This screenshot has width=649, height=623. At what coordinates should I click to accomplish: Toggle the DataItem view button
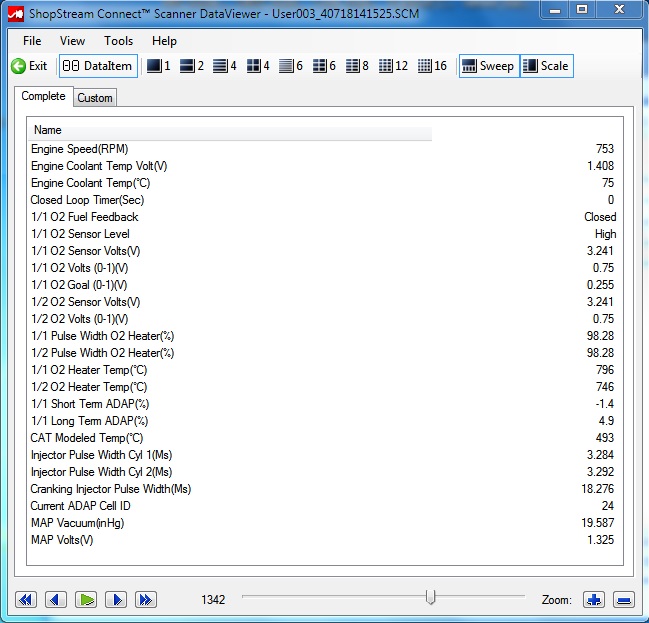coord(98,66)
